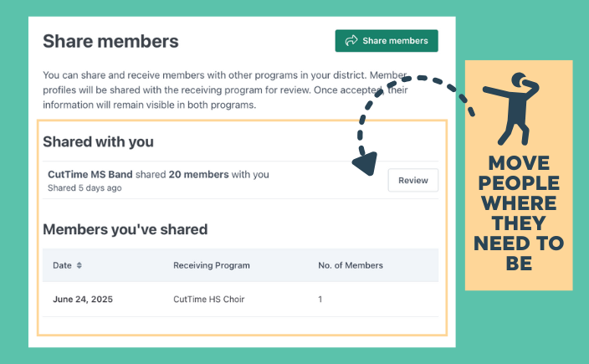The width and height of the screenshot is (589, 364).
Task: Click the No. of Members column header
Action: pos(351,265)
